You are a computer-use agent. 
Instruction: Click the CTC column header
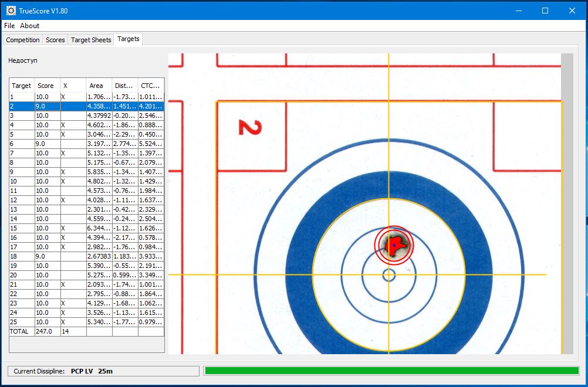click(x=151, y=86)
